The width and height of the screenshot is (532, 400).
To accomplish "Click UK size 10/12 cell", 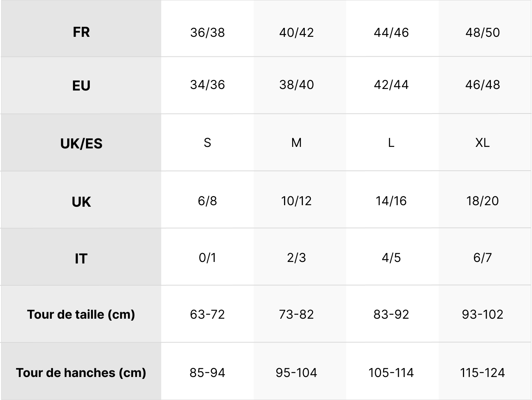I will (x=296, y=201).
